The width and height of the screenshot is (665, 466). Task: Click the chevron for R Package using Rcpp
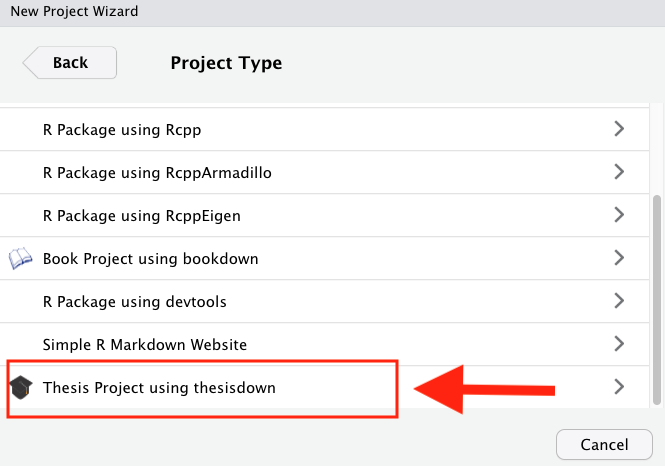619,128
